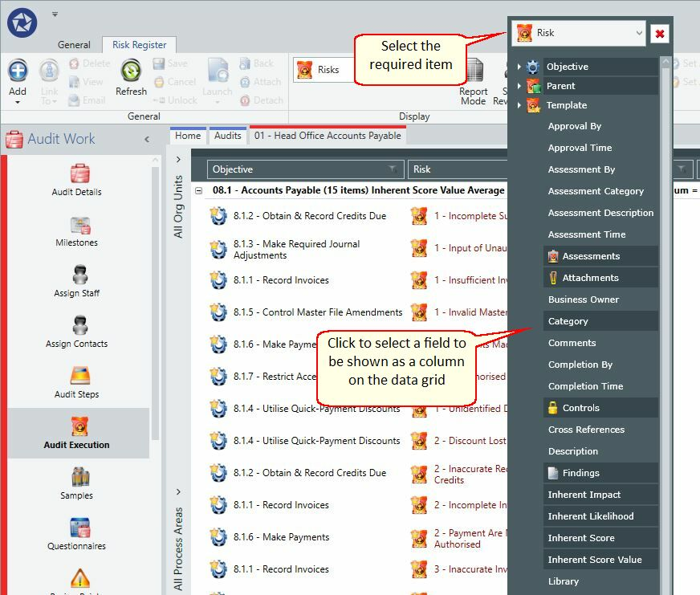The width and height of the screenshot is (700, 595).
Task: Open Audit Details in sidebar
Action: (x=77, y=180)
